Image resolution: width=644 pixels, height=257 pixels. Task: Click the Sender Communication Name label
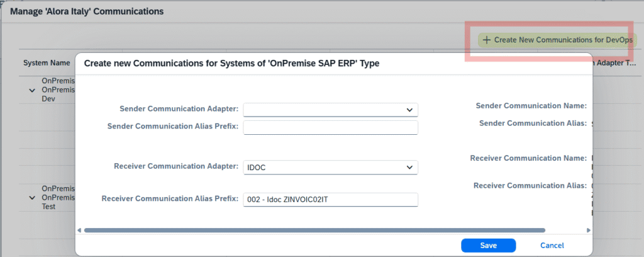(x=531, y=106)
